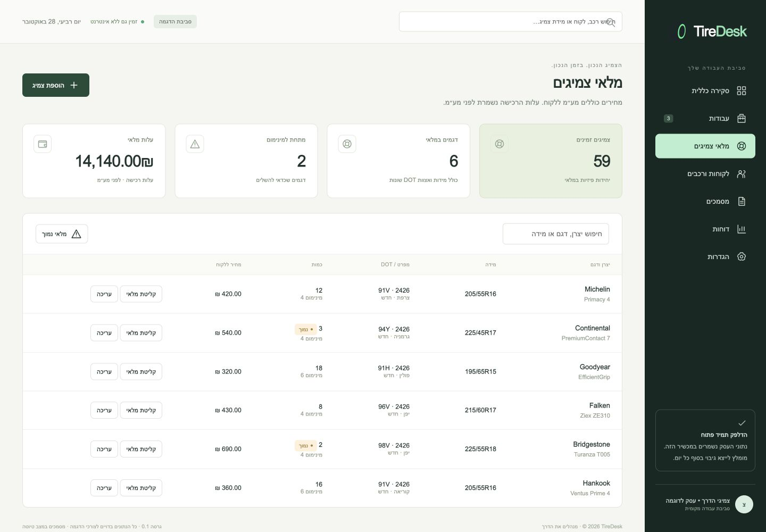Click the Falken price ₪ 430.00
Image resolution: width=766 pixels, height=532 pixels.
[228, 410]
